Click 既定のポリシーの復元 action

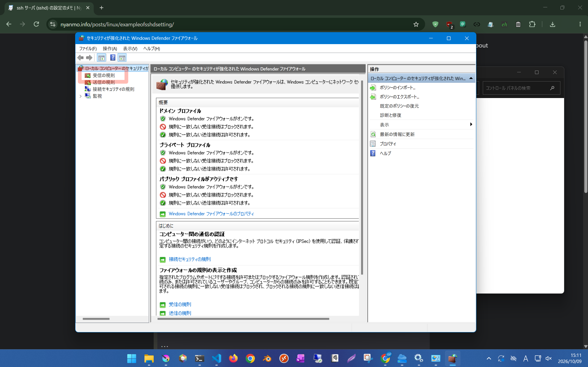[x=399, y=106]
